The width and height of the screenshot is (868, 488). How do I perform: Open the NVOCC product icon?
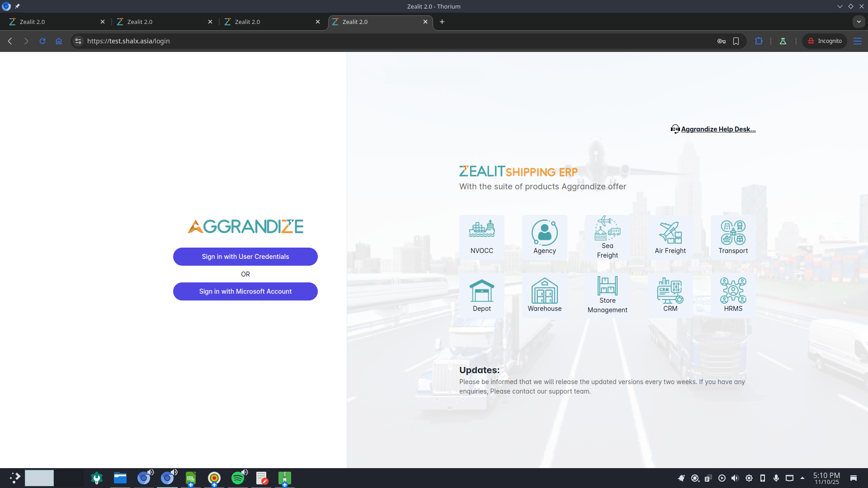pos(481,237)
